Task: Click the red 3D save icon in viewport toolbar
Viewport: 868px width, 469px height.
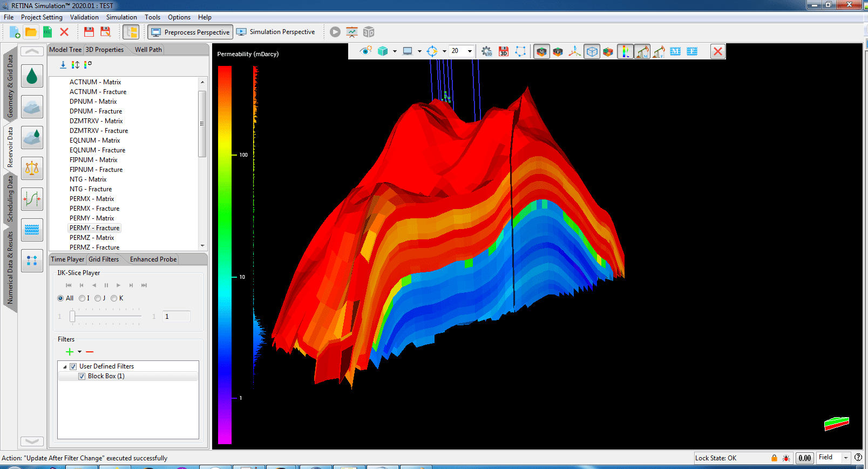Action: point(503,51)
